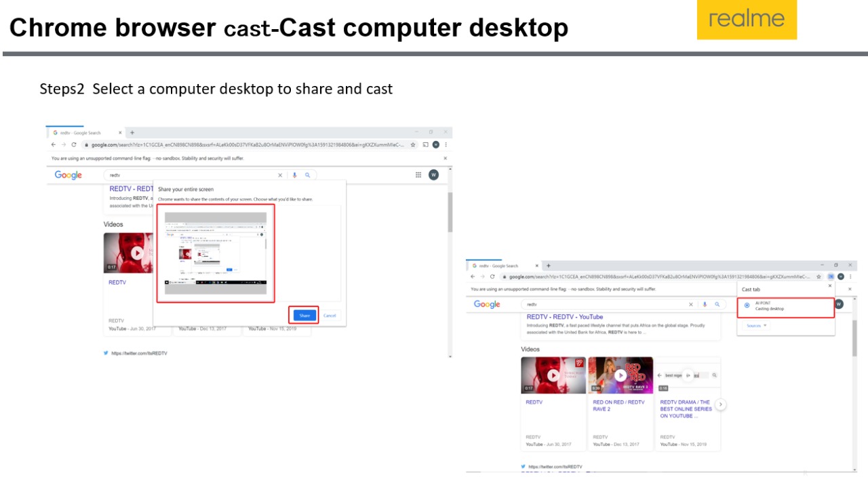Click the blue active cast icon in toolbar

point(831,276)
